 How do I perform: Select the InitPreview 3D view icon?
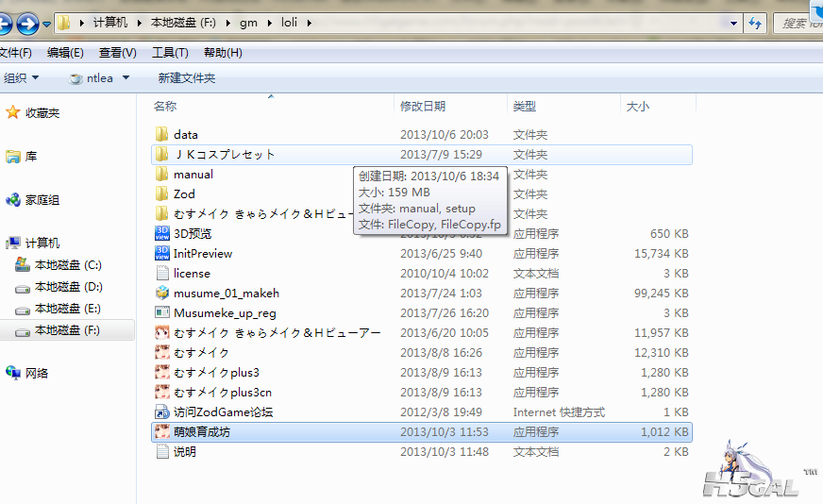[x=161, y=253]
